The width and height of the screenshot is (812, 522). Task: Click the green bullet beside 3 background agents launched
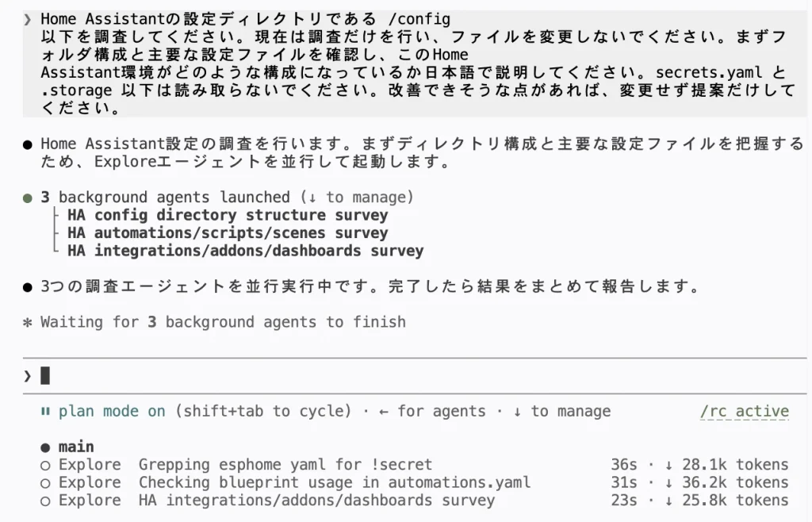(x=28, y=198)
